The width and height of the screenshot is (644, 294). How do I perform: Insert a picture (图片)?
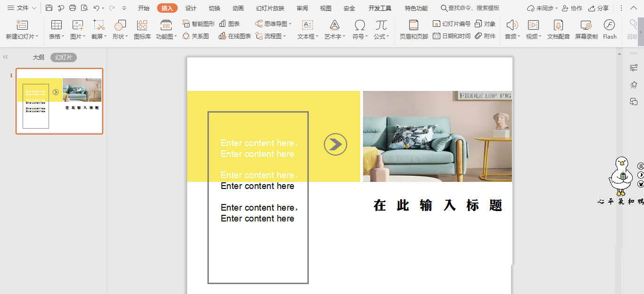(78, 29)
